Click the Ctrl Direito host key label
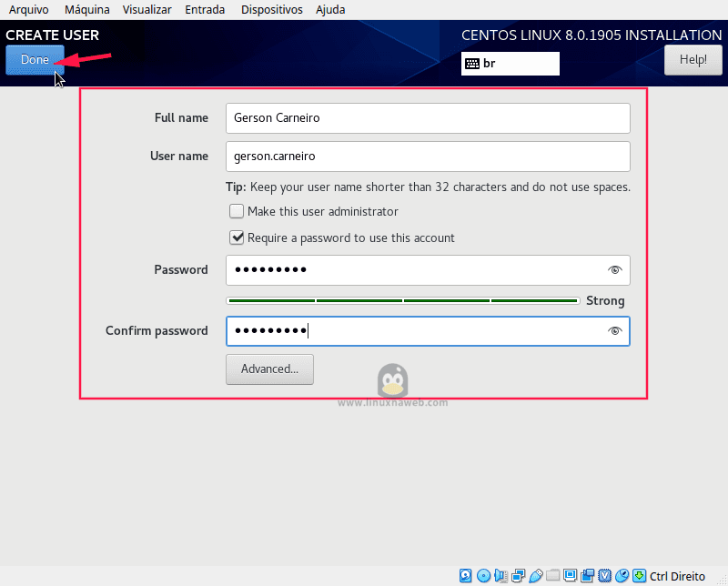 click(x=677, y=576)
